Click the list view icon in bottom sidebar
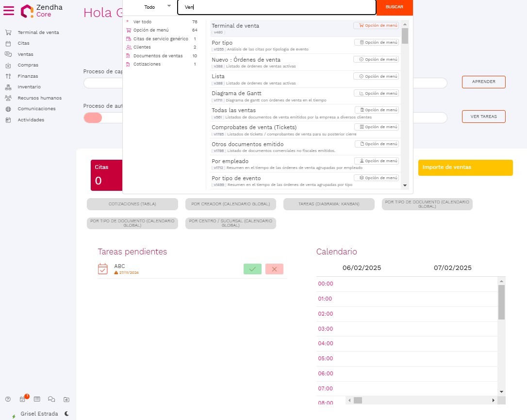527x420 pixels. click(37, 399)
